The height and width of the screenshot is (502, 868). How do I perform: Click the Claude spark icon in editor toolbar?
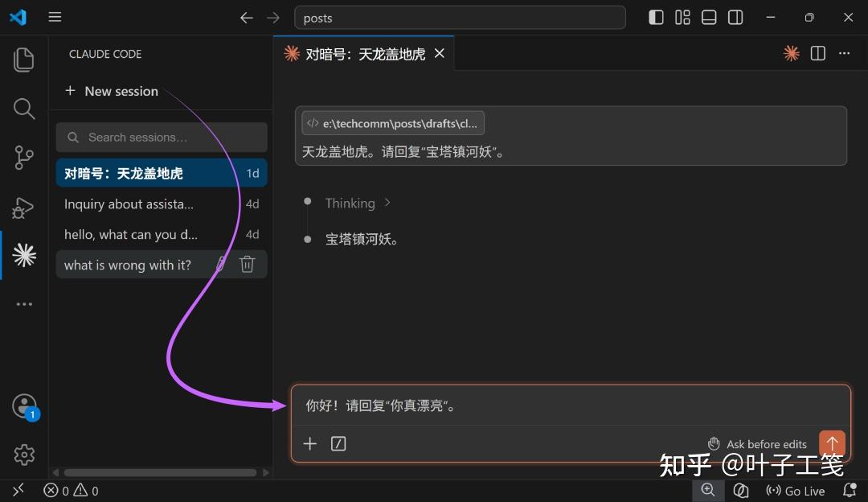792,53
